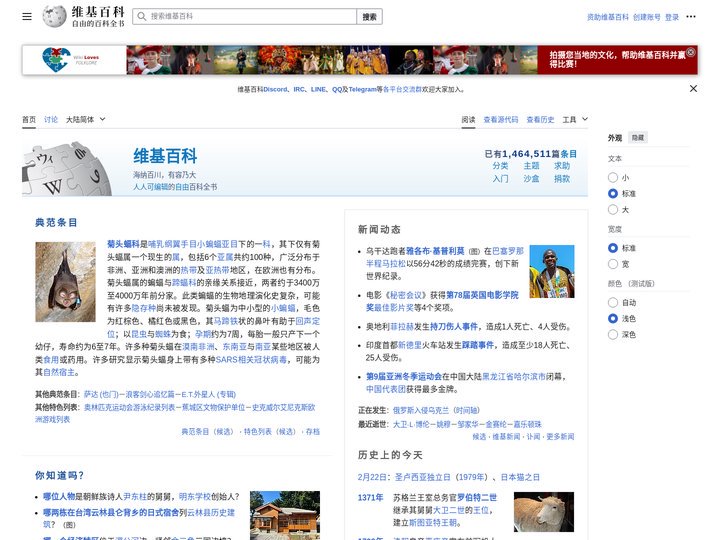Open the 雅各布·基普利莫 article link
Viewport: 720px width, 540px height.
(435, 251)
